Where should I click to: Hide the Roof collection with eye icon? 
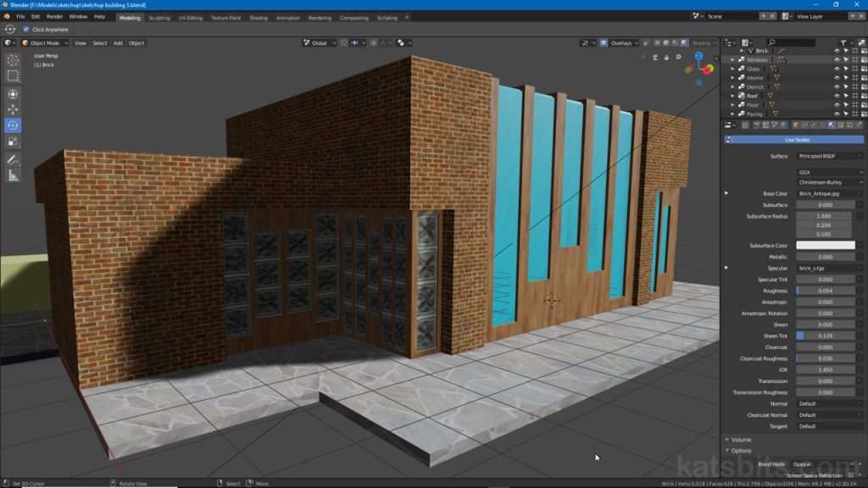[x=837, y=96]
